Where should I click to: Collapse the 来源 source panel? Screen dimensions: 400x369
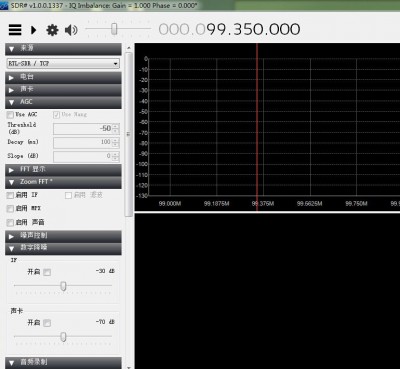click(63, 49)
